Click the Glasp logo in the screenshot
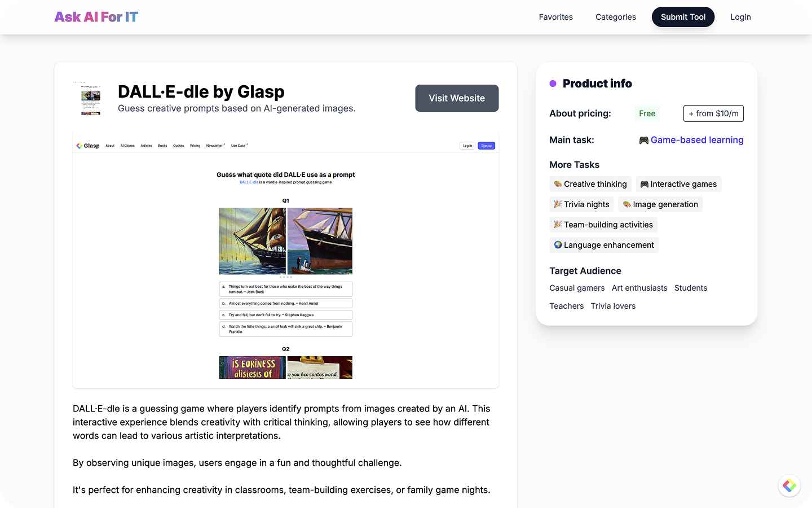The height and width of the screenshot is (508, 812). (x=88, y=146)
